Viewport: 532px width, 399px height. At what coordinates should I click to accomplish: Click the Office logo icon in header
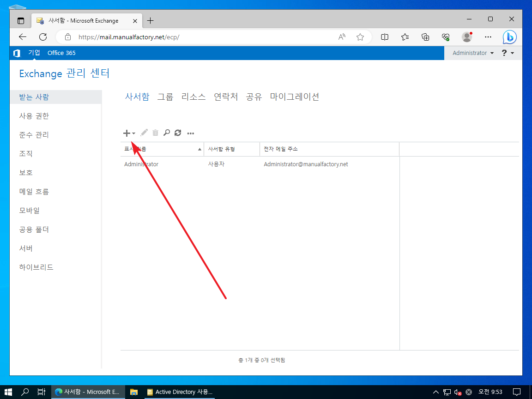17,53
